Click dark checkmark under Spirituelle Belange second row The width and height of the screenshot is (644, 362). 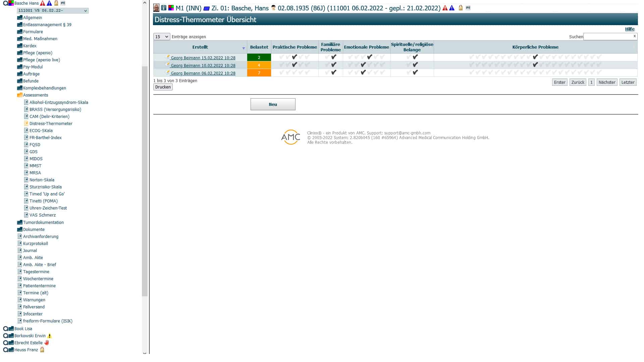pos(415,65)
